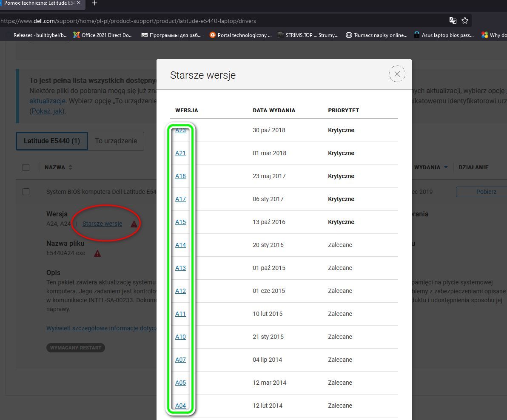
Task: Click the PRIORYTET column header
Action: [x=343, y=110]
